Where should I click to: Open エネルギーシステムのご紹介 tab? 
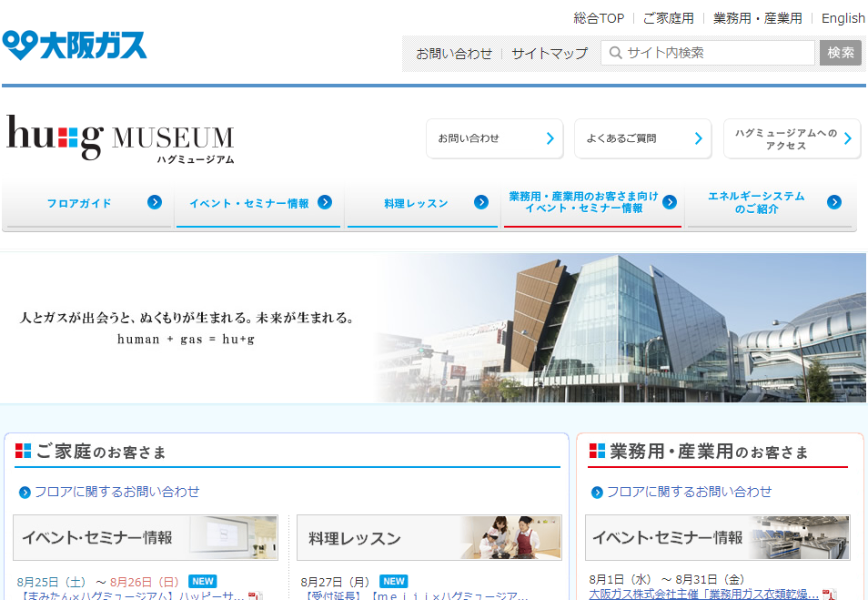click(x=770, y=204)
